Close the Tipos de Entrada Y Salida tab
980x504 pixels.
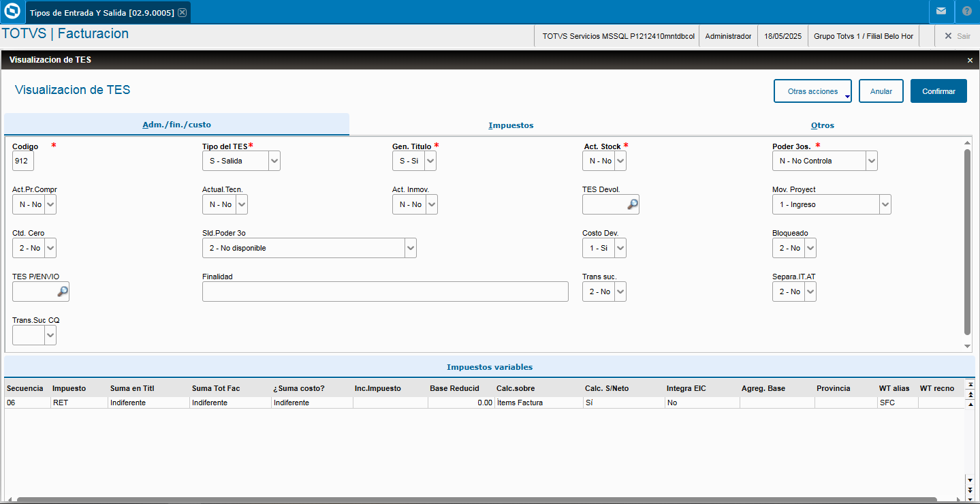pos(182,12)
